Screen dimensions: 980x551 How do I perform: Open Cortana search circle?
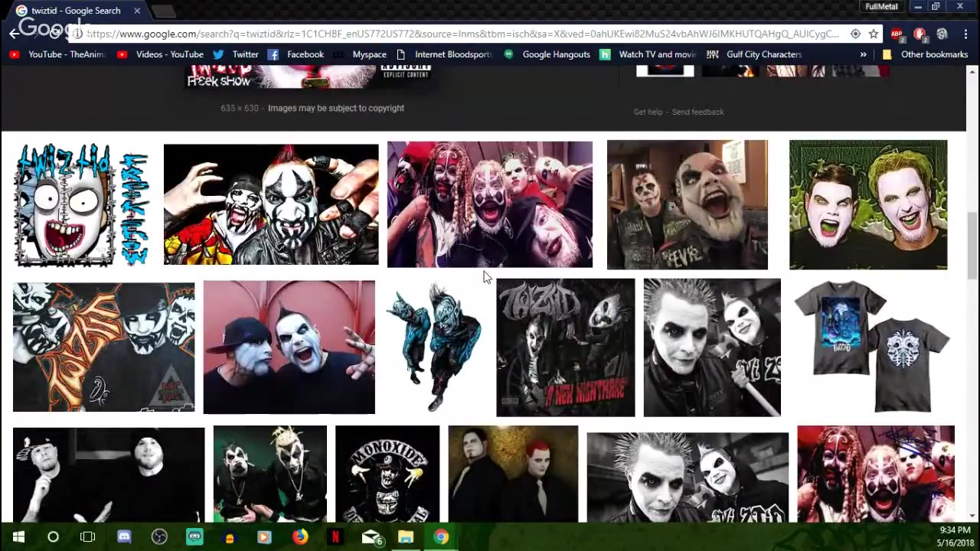pos(53,537)
